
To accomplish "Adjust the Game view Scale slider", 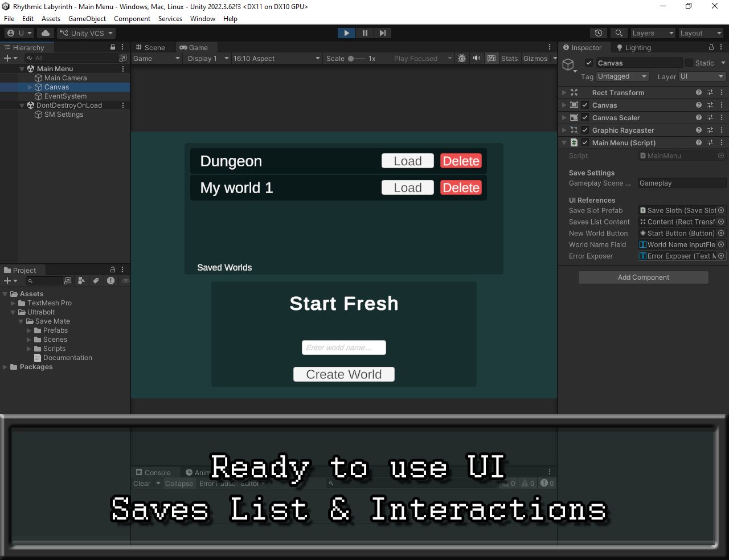I will 356,59.
